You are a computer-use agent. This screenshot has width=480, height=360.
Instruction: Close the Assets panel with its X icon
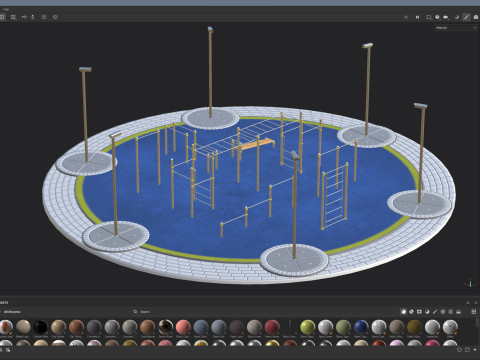click(x=476, y=303)
